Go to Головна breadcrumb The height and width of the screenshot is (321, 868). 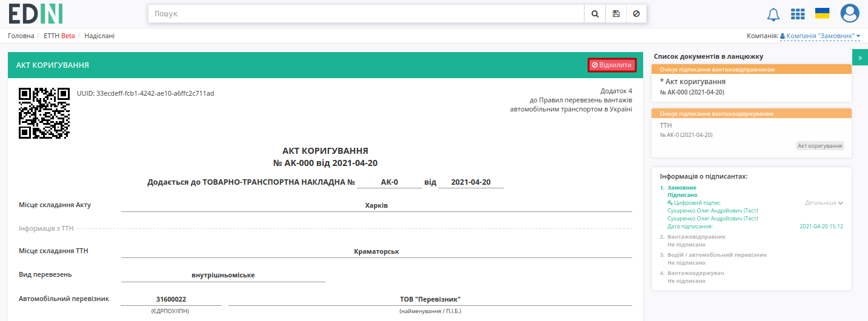(21, 36)
